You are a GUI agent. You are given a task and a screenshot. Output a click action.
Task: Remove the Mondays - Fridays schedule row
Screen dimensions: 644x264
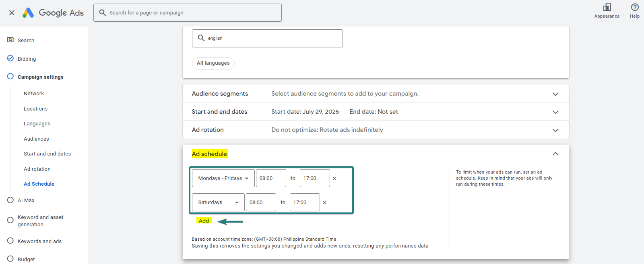pyautogui.click(x=334, y=178)
